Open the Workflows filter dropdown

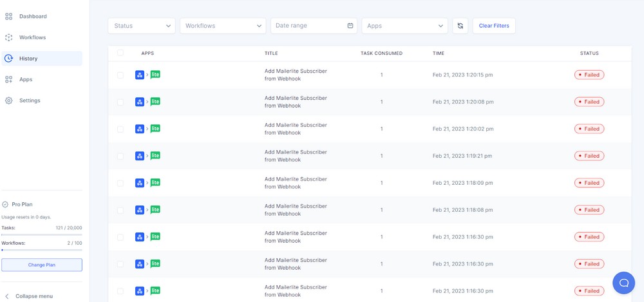click(223, 26)
